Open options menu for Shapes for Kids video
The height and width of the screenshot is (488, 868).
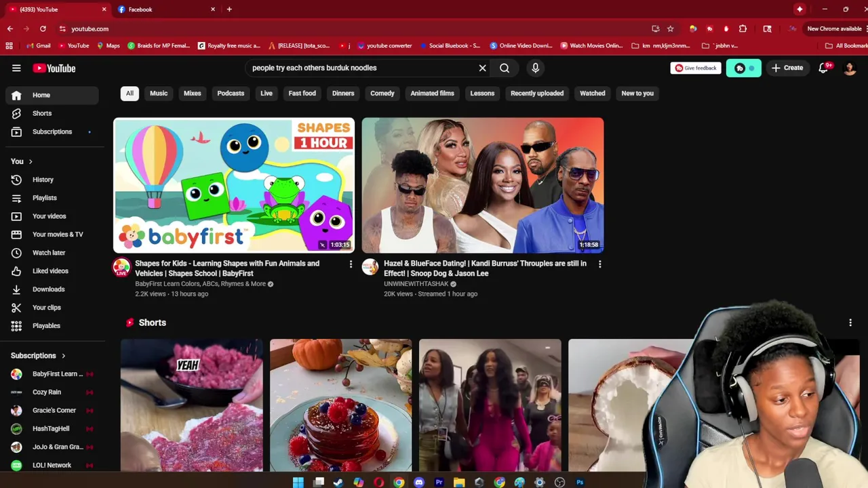click(x=351, y=264)
